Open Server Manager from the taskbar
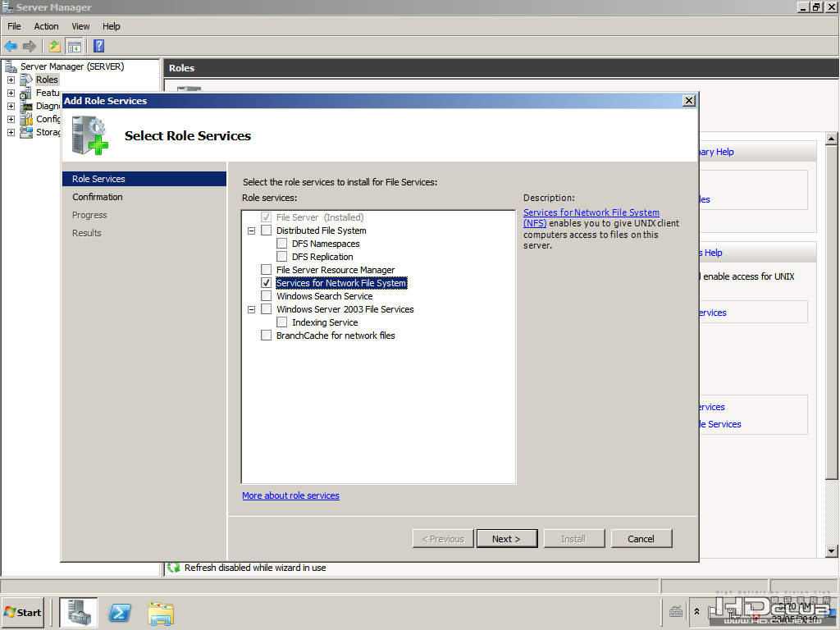This screenshot has height=630, width=840. point(78,612)
